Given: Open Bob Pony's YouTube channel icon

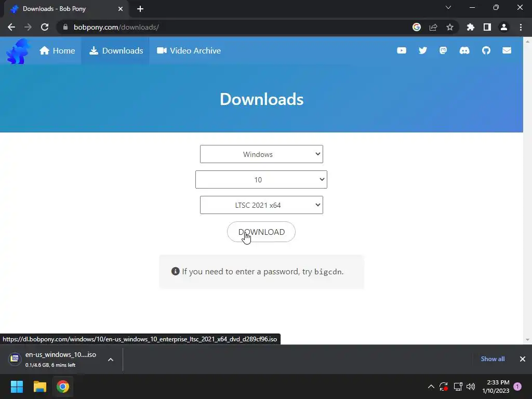Looking at the screenshot, I should [x=402, y=50].
